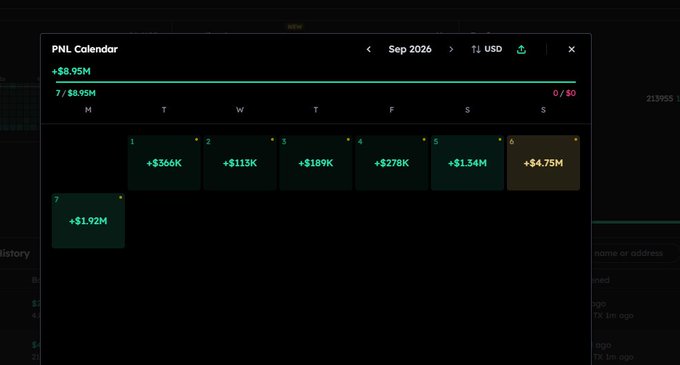
Task: Click the +$8.95M total PNL value
Action: pyautogui.click(x=71, y=72)
